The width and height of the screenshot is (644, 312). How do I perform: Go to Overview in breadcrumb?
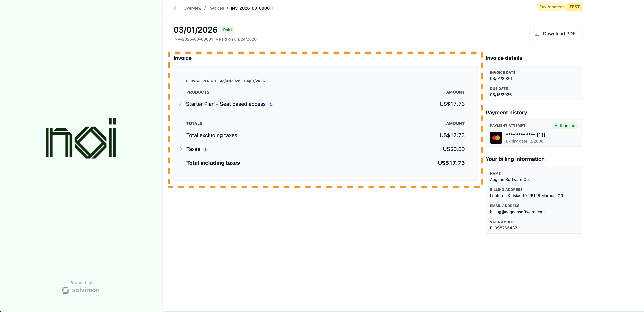tap(192, 8)
